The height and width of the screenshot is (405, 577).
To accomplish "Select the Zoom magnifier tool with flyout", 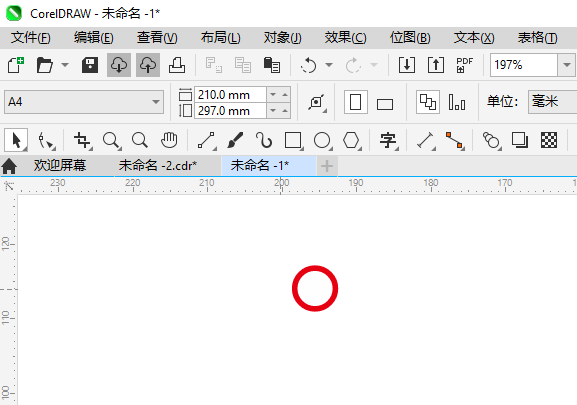I will click(x=111, y=141).
